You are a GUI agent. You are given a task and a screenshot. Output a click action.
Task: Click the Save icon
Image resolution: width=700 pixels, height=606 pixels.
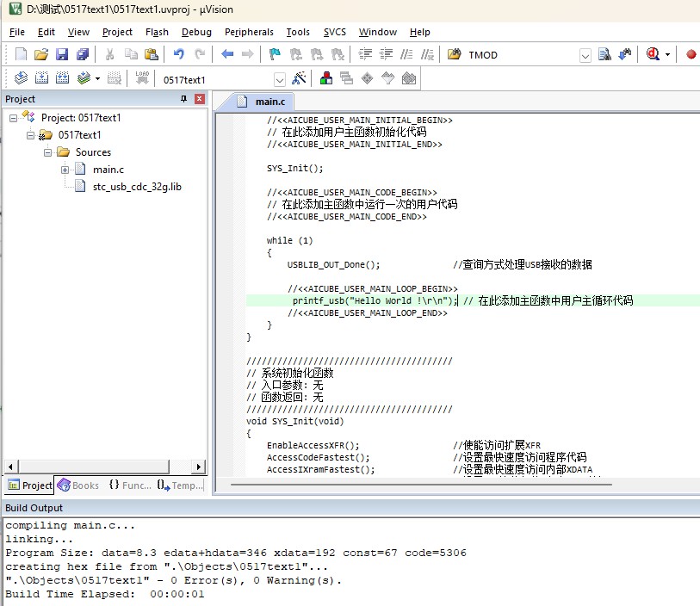coord(62,54)
